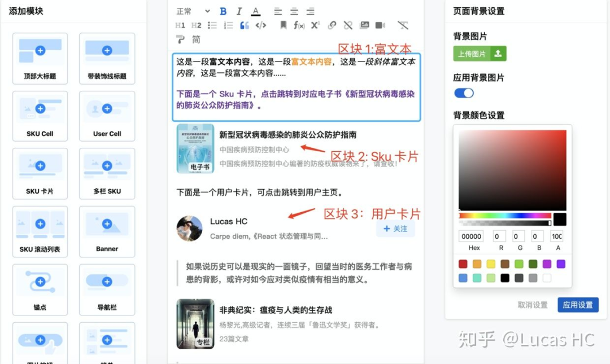Add the 导航栏 navigation bar module
The image size is (610, 364).
click(x=107, y=290)
